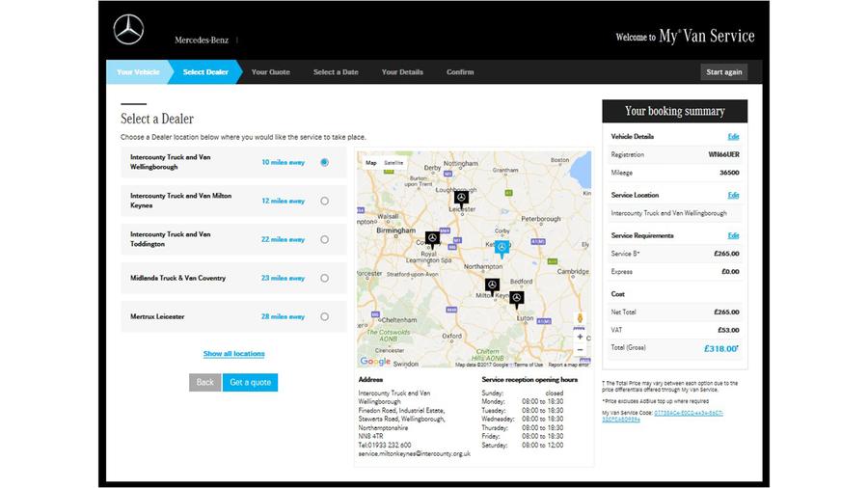This screenshot has width=868, height=488.
Task: Edit Service Location in booking summary
Action: pos(734,196)
